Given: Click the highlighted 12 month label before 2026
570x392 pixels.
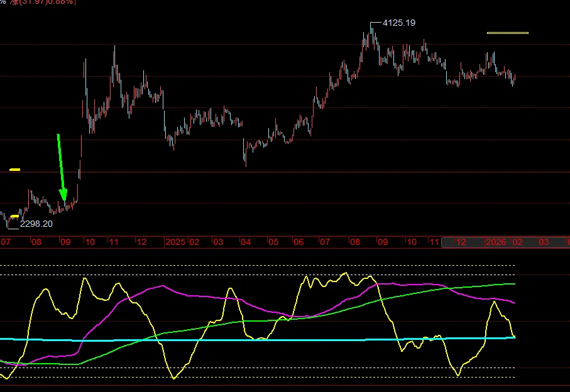Looking at the screenshot, I should point(461,242).
